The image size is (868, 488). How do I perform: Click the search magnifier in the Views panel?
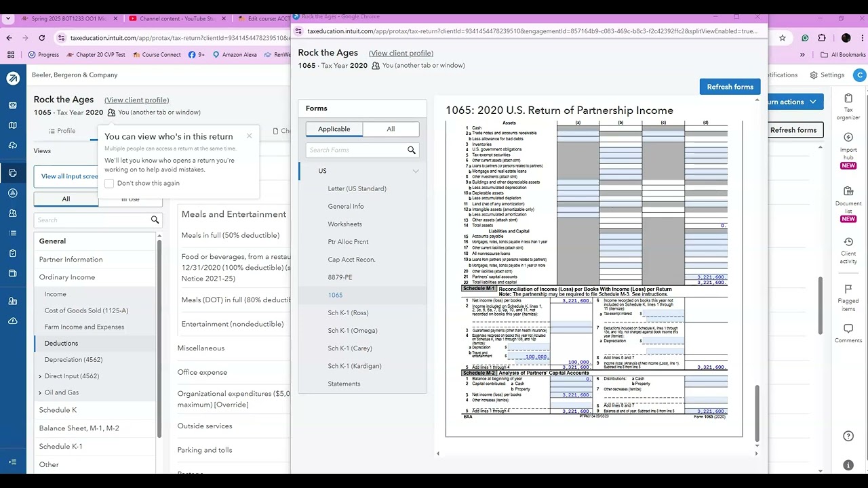click(155, 220)
